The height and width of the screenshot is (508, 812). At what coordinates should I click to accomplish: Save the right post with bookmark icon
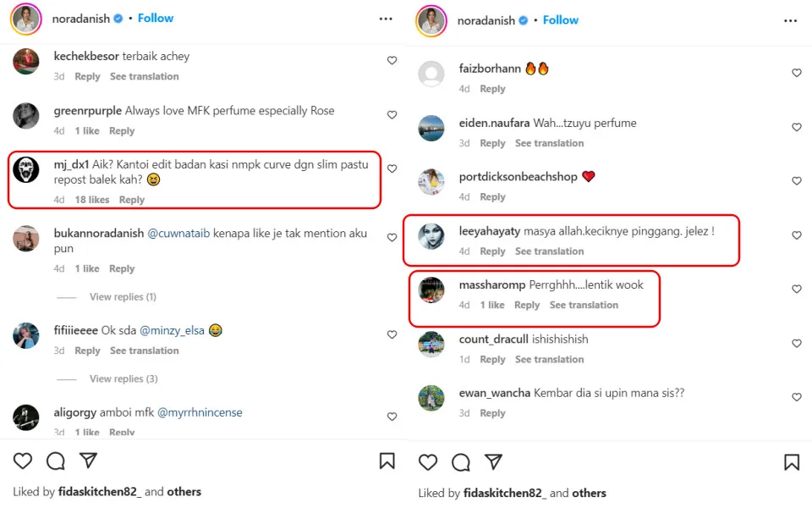pyautogui.click(x=792, y=462)
